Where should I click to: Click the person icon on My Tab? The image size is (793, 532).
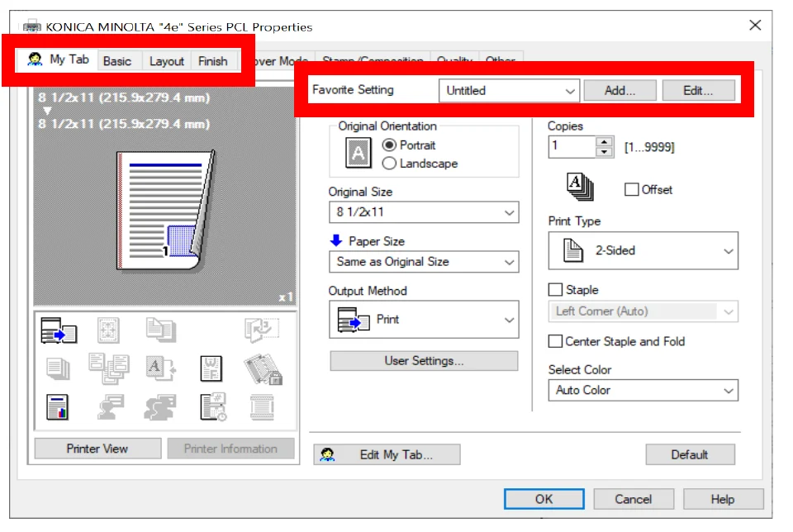tap(35, 59)
